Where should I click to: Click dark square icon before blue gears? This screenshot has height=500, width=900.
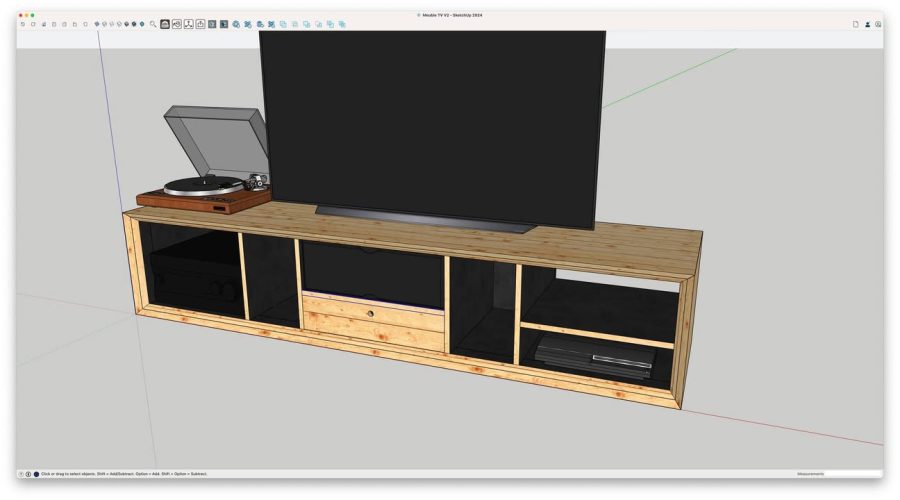pos(224,24)
